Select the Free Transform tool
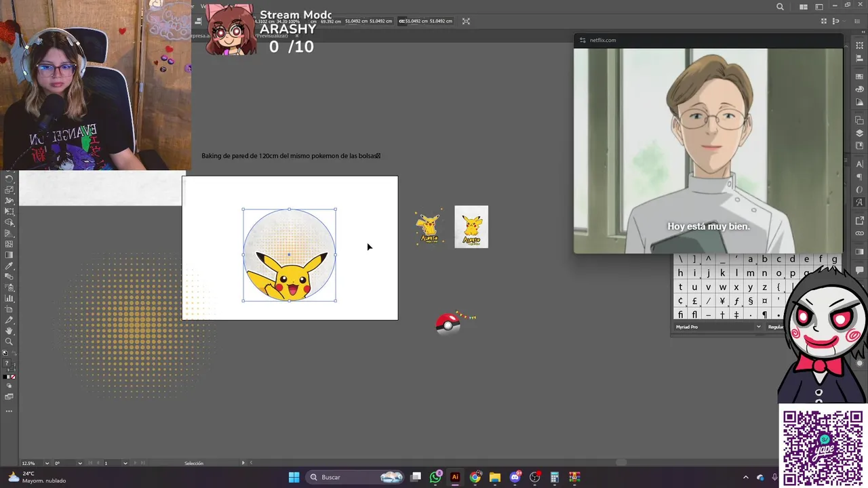This screenshot has height=488, width=868. [9, 211]
